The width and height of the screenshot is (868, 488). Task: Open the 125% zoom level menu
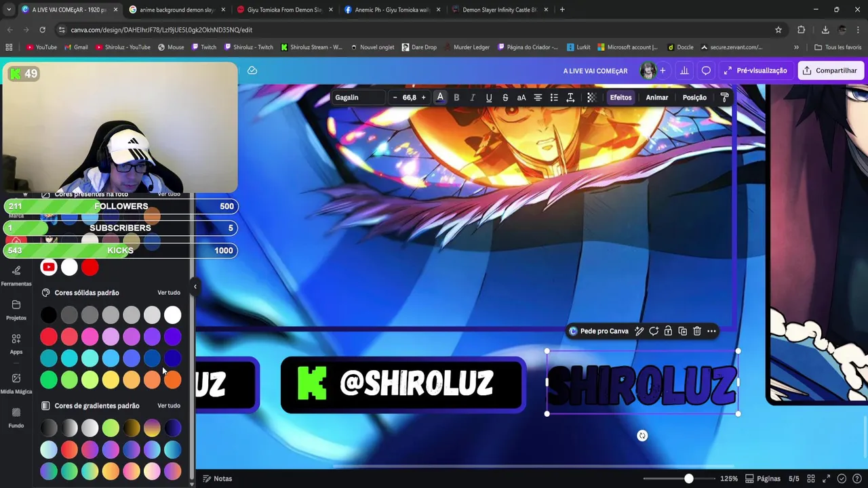click(729, 479)
